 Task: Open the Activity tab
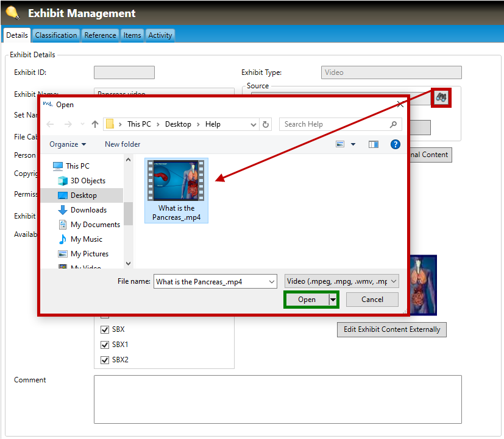coord(160,35)
